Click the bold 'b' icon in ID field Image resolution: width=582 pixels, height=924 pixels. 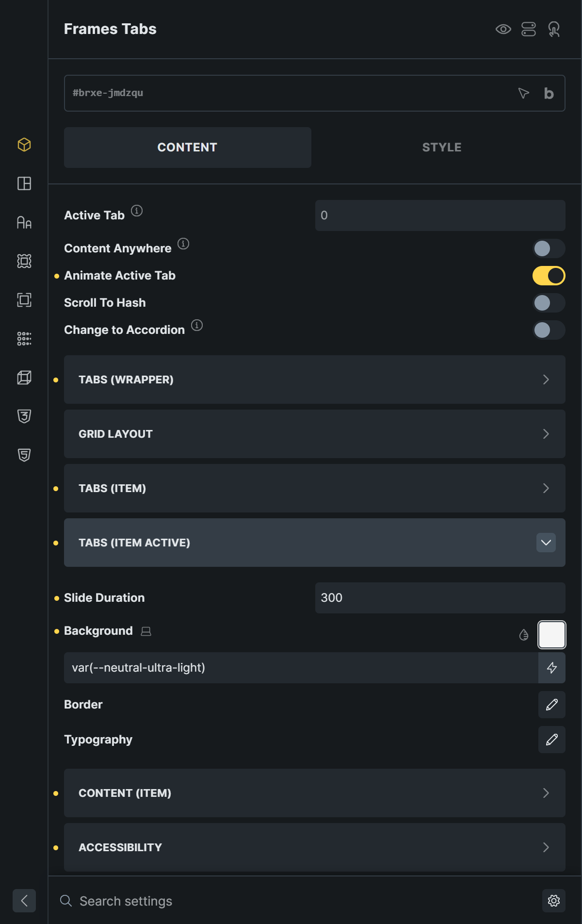pos(549,93)
